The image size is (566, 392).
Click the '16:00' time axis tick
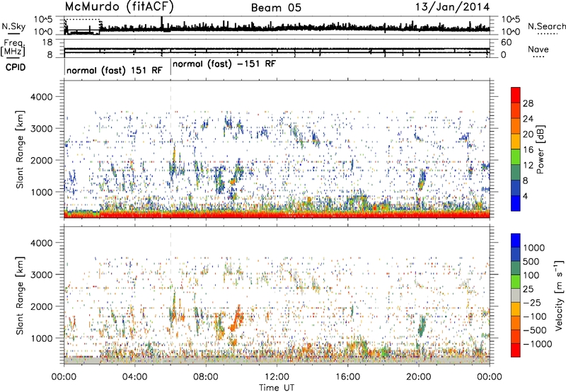(x=347, y=377)
